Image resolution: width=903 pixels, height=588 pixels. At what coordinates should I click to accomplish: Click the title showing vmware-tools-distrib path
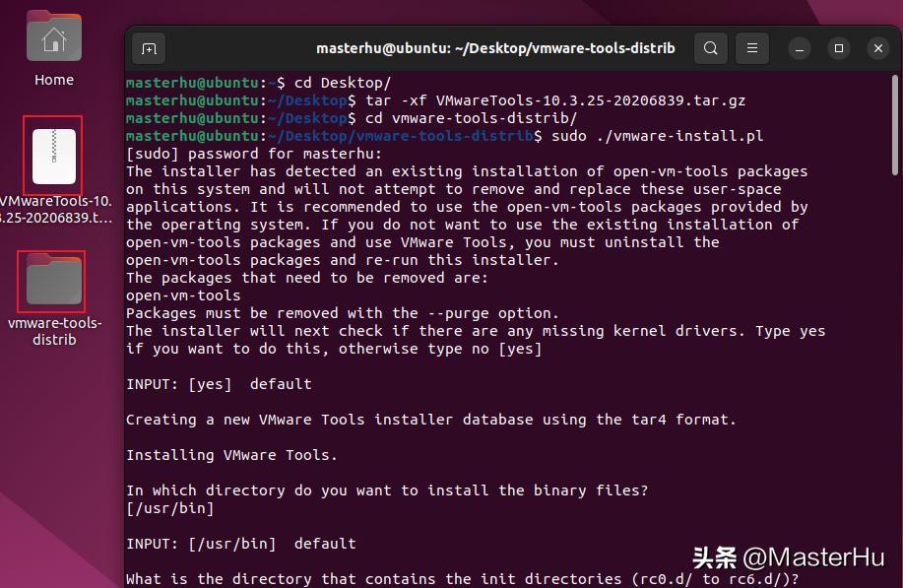pyautogui.click(x=495, y=46)
